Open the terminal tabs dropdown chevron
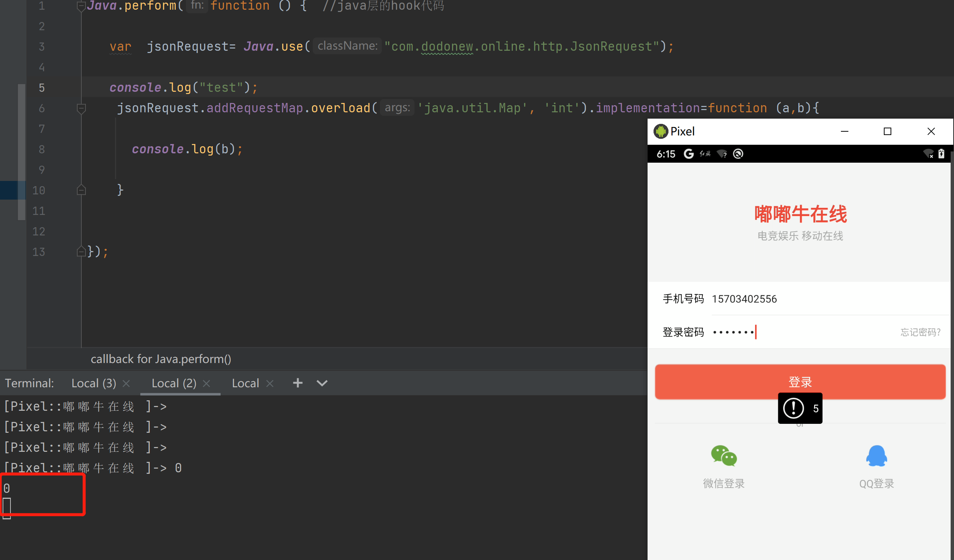 click(x=322, y=383)
